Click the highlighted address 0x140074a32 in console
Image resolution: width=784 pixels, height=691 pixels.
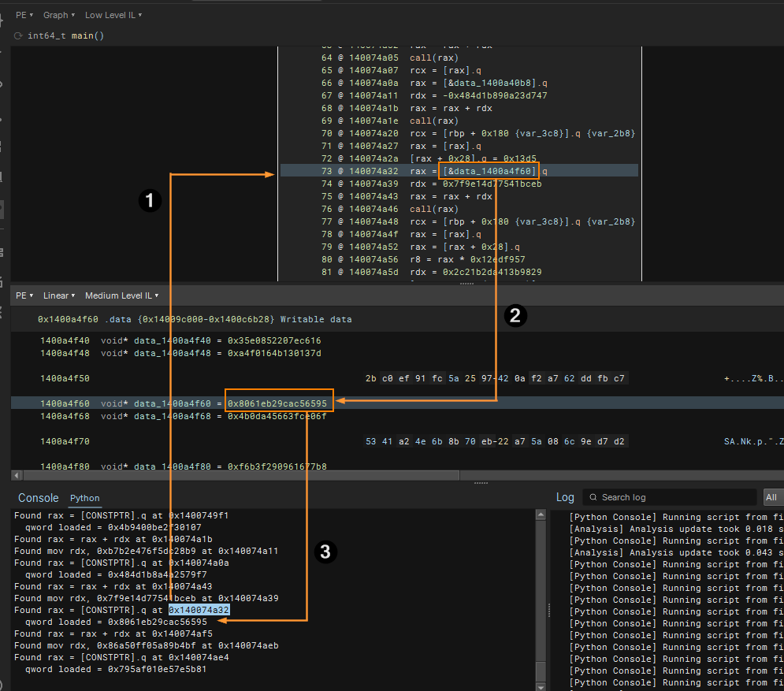(x=199, y=610)
